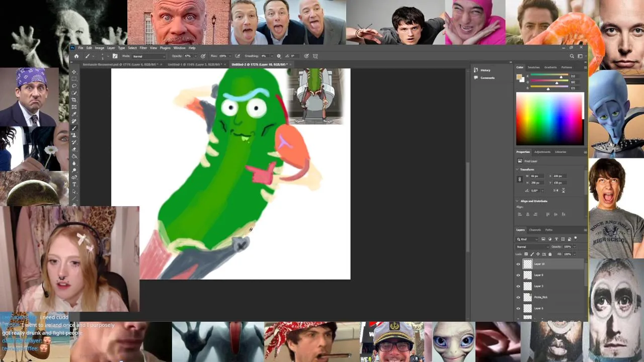Open layer filter Kind dropdown
644x362 pixels.
point(527,239)
